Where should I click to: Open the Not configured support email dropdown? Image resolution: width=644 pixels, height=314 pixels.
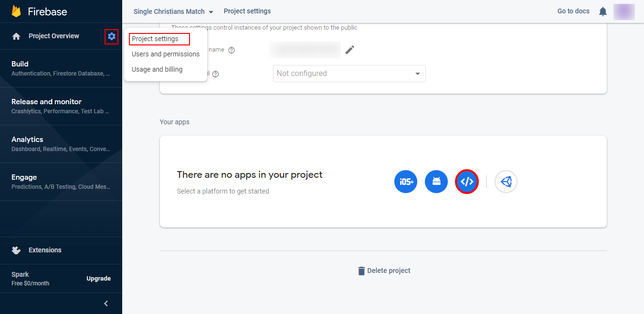(x=349, y=74)
